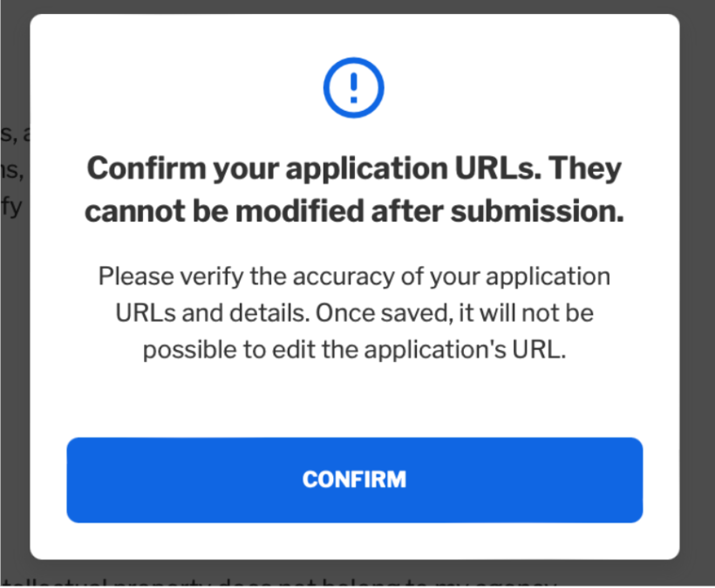
Task: Click the line 'possible to edit the application's URL.'
Action: [354, 351]
